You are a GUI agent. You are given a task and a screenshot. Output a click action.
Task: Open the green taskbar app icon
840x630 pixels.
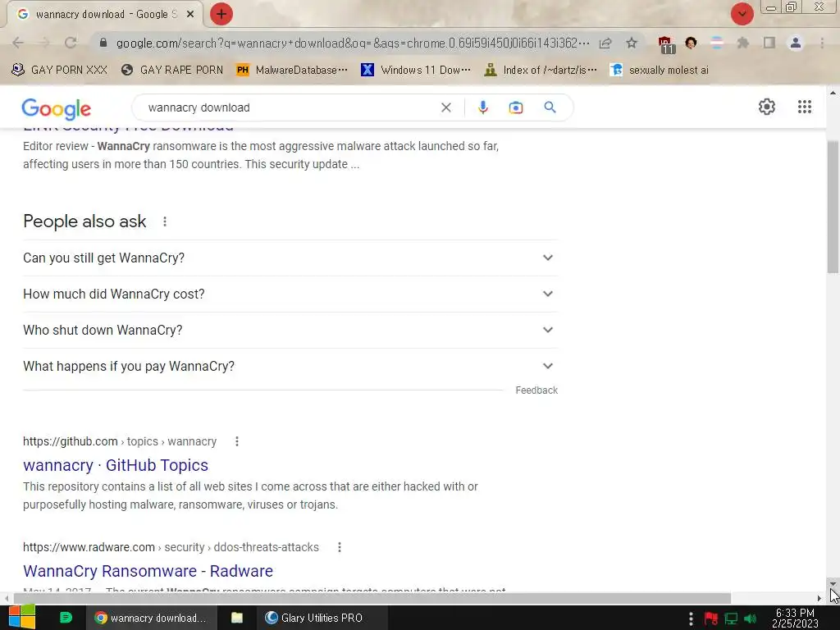pyautogui.click(x=66, y=618)
